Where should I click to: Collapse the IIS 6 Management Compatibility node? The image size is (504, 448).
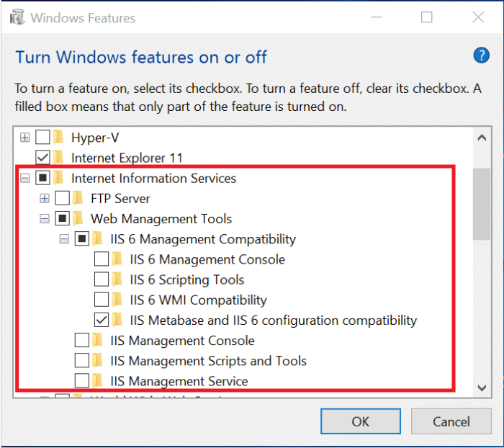pyautogui.click(x=64, y=238)
